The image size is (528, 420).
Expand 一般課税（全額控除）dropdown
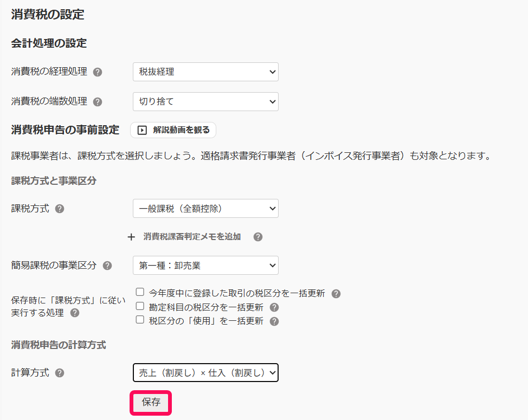(206, 209)
